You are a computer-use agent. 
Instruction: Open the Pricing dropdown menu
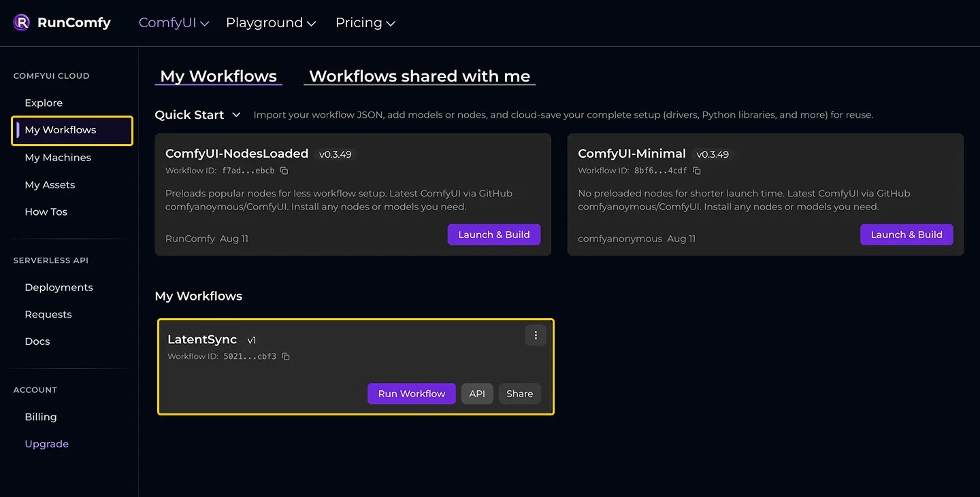point(365,22)
